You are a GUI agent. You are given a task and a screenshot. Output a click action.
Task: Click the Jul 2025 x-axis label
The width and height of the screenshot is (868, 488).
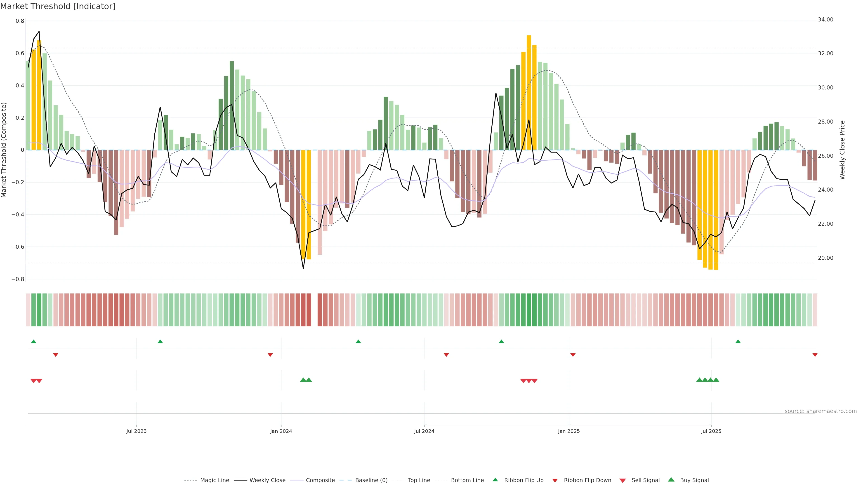tap(711, 431)
